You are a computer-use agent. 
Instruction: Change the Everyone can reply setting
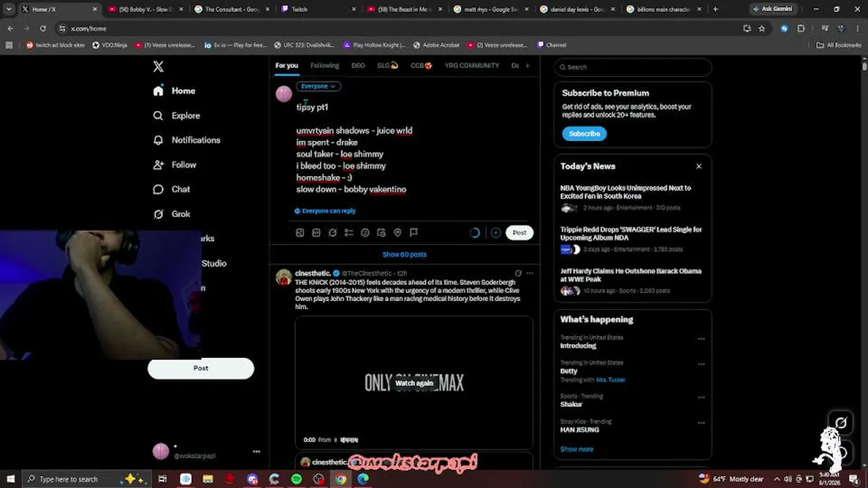[325, 211]
